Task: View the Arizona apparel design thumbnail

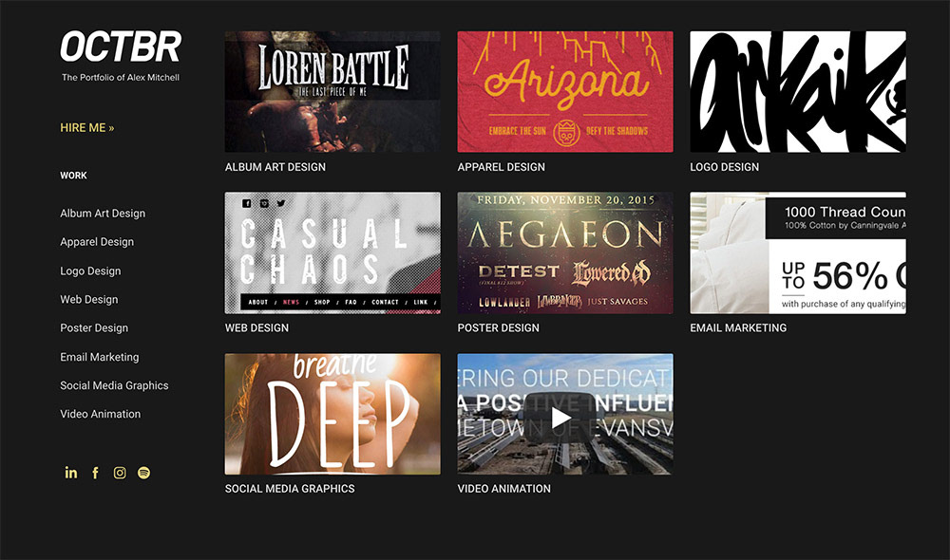Action: [x=565, y=92]
